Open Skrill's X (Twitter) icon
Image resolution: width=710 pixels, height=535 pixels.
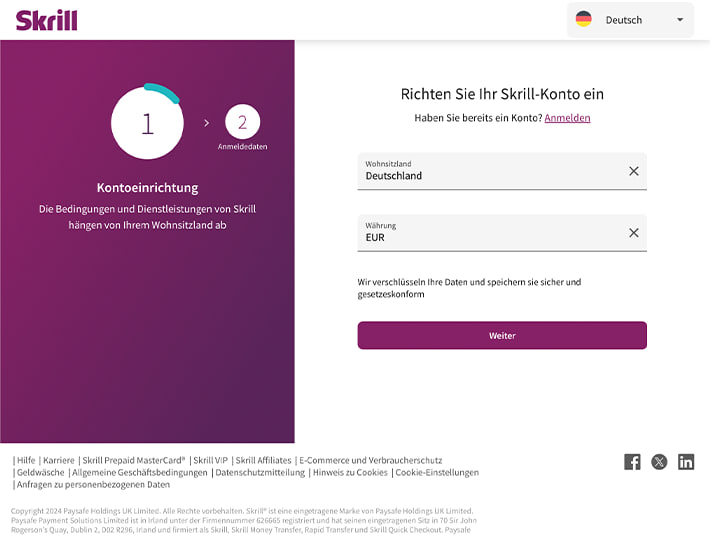pos(659,462)
